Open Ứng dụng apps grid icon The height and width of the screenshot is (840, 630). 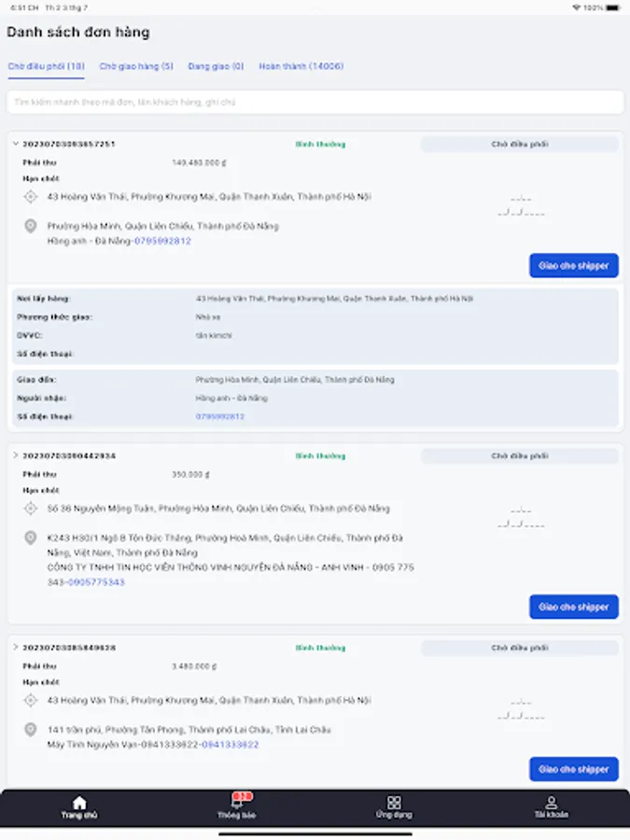coord(394,803)
